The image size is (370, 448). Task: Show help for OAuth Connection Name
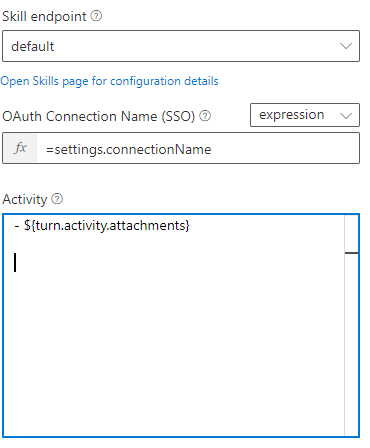coord(205,116)
